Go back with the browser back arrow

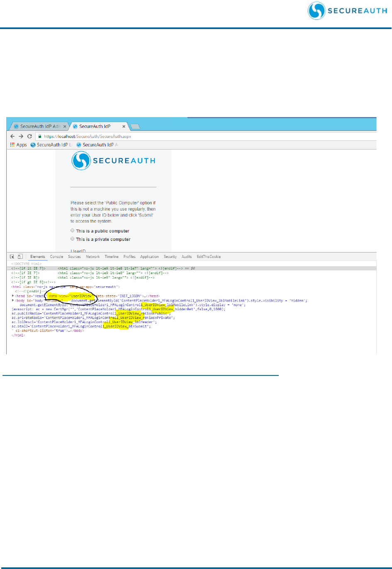coord(12,136)
